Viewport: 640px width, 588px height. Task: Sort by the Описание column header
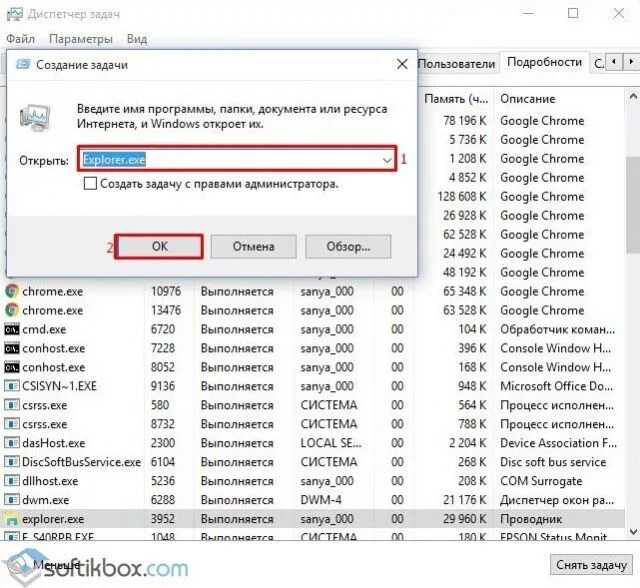(528, 99)
